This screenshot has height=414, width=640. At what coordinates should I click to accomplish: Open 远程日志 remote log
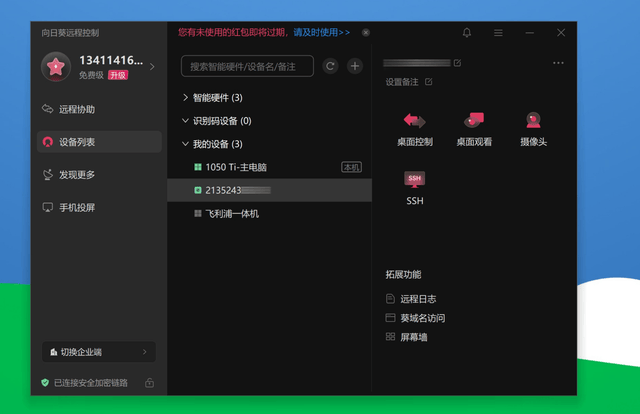click(x=411, y=299)
